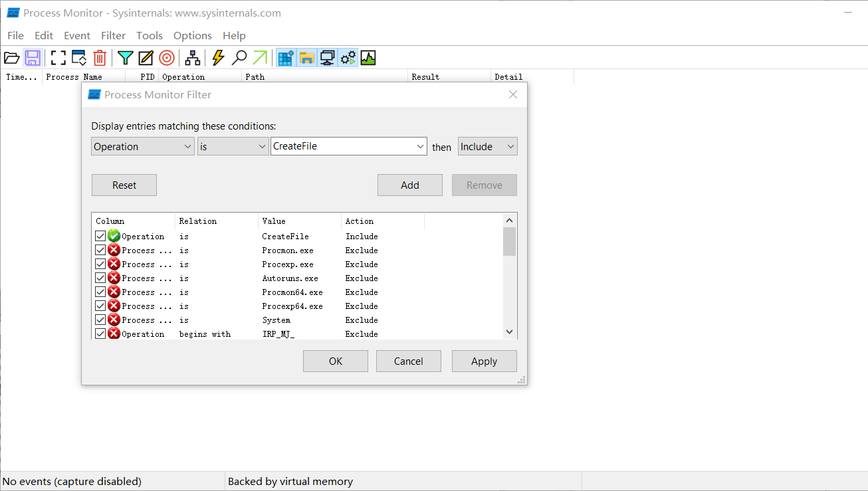Click the Apply button
The image size is (868, 491).
point(485,361)
